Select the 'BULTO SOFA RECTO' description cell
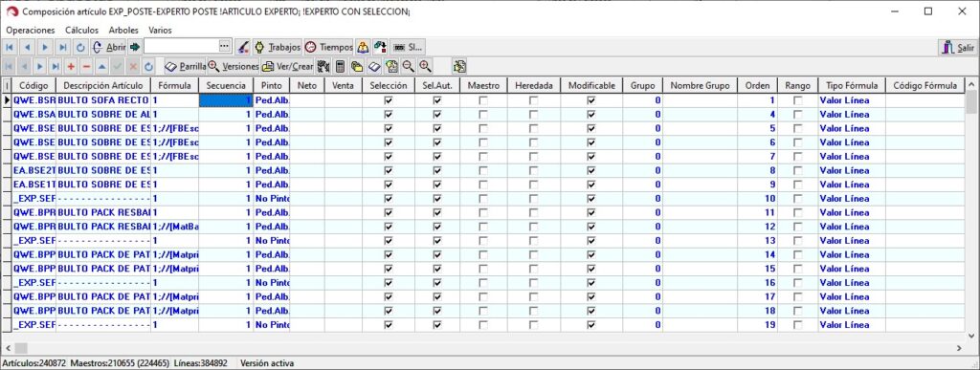Screen dimensions: 980x370 click(x=103, y=100)
